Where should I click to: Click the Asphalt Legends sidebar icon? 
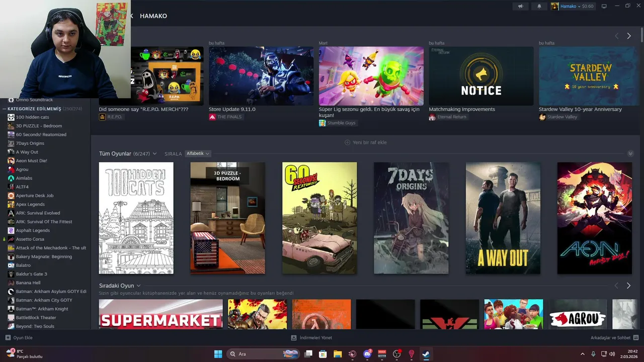click(x=11, y=230)
